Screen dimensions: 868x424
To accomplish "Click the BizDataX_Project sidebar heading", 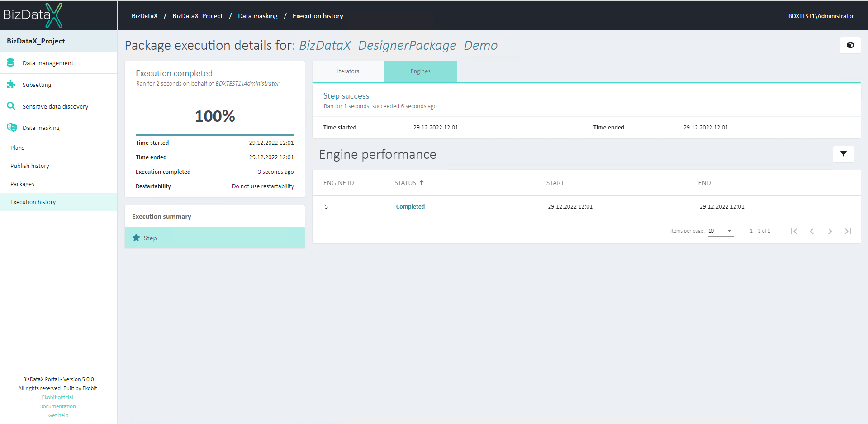I will click(36, 41).
